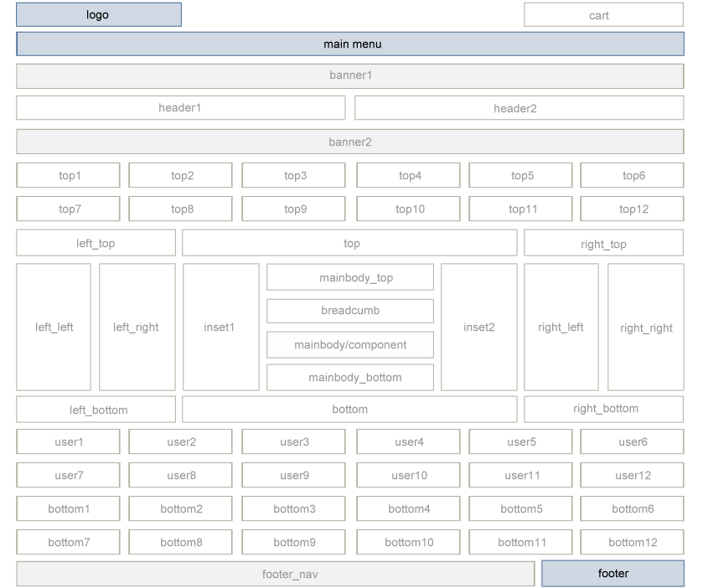Viewport: 703px width, 588px height.
Task: Click the inset1 column
Action: coord(221,328)
